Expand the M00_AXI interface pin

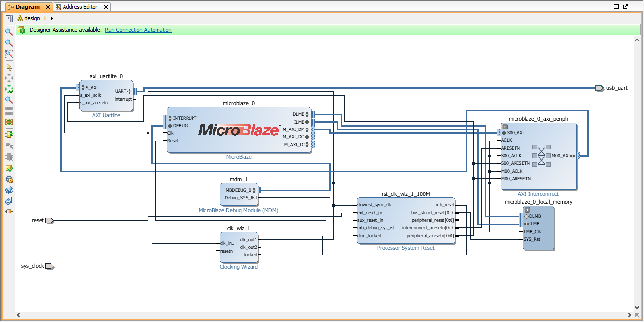[x=572, y=156]
